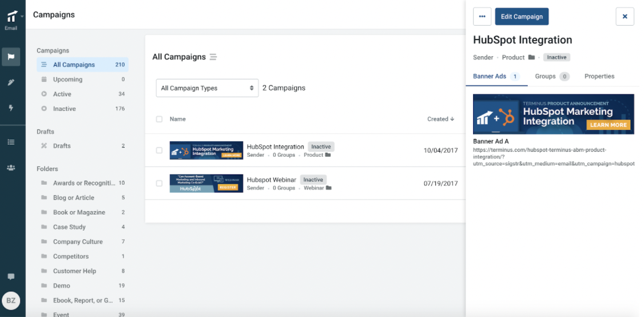Open the pencil design icon in sidebar

coord(11,82)
